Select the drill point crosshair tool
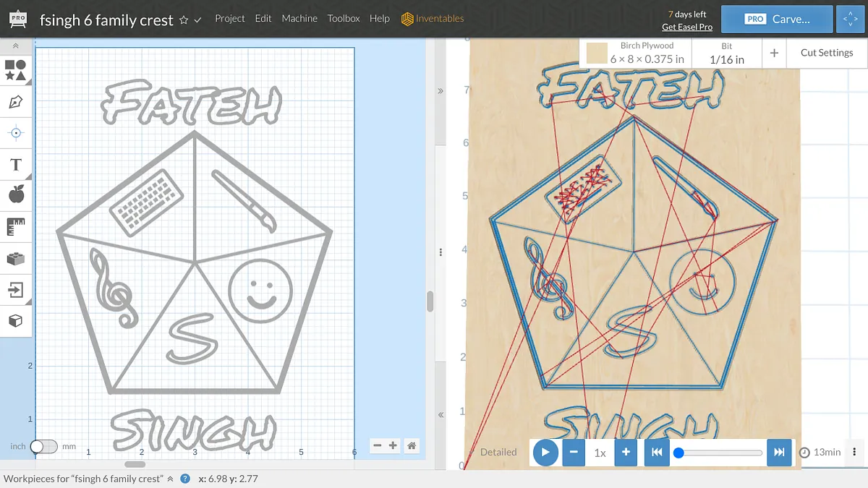The image size is (868, 488). tap(15, 133)
